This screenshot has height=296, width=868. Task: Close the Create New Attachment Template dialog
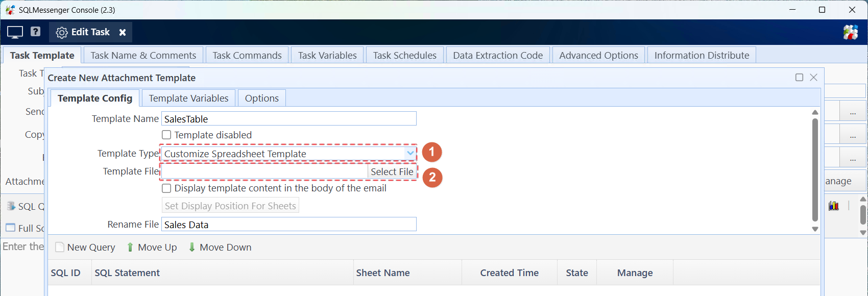click(x=814, y=77)
